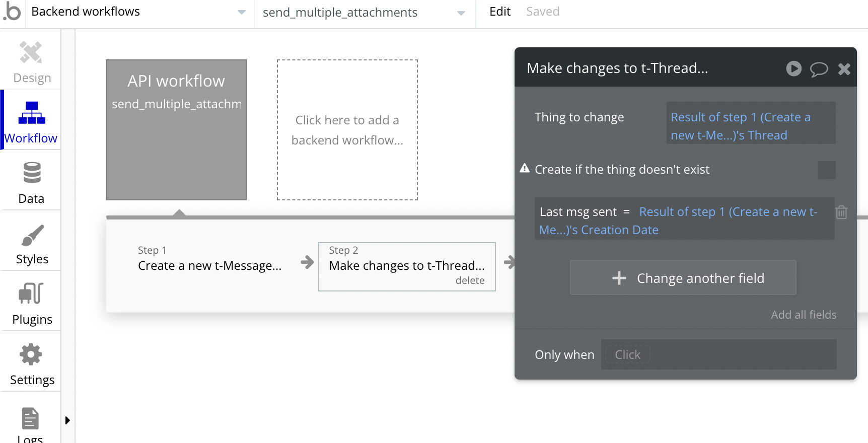Open the Edit menu
The height and width of the screenshot is (443, 868).
coord(499,12)
